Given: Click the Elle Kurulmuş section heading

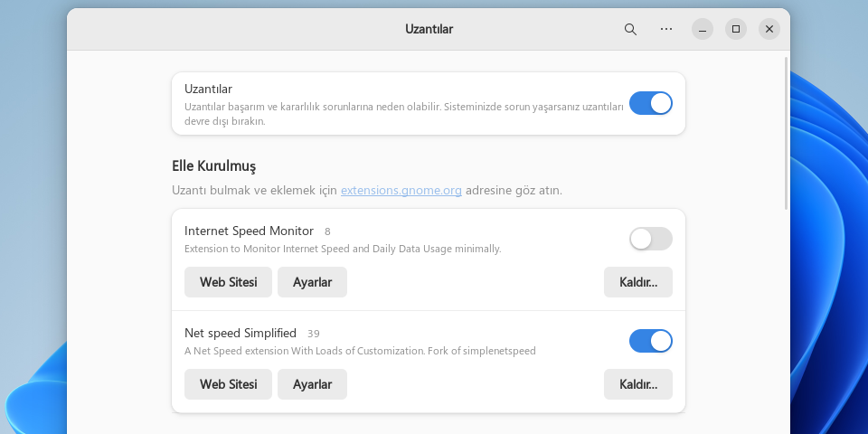Looking at the screenshot, I should 213,166.
